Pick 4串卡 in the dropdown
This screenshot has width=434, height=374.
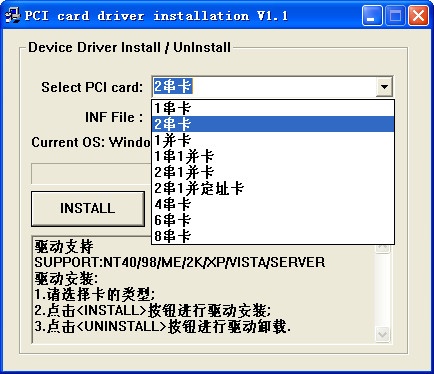pyautogui.click(x=273, y=204)
